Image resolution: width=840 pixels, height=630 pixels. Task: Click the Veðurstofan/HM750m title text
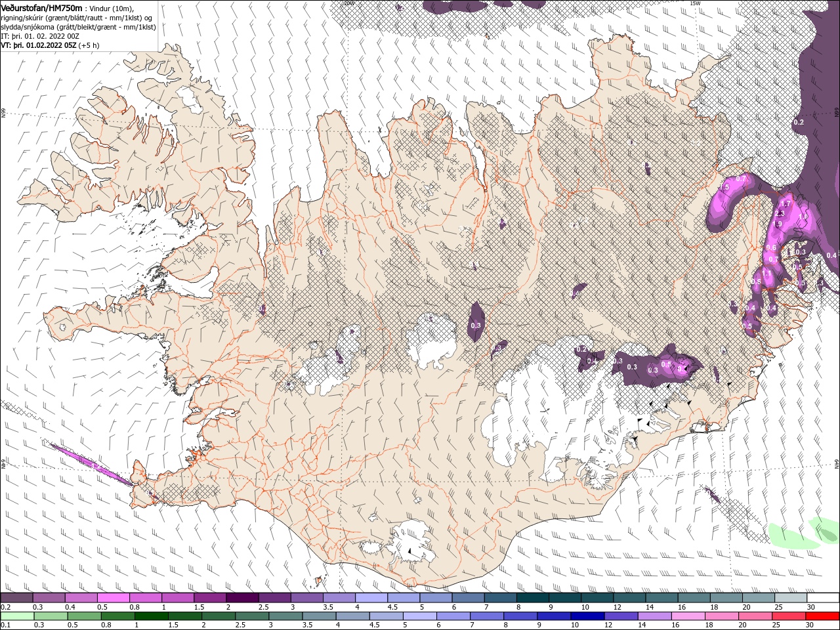(41, 7)
